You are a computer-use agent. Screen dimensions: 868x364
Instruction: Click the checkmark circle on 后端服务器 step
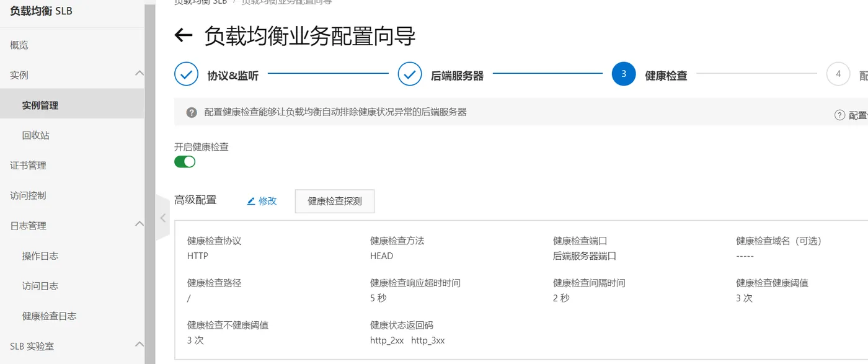tap(409, 74)
